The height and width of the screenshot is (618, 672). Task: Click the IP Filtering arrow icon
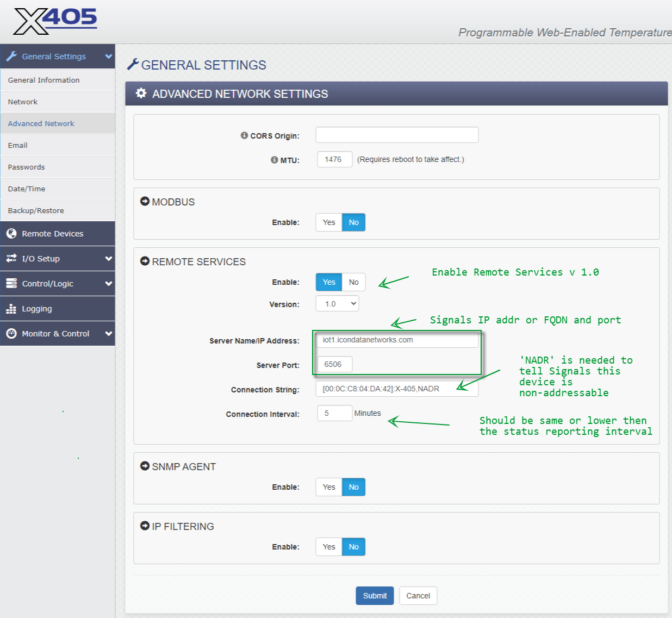(145, 526)
